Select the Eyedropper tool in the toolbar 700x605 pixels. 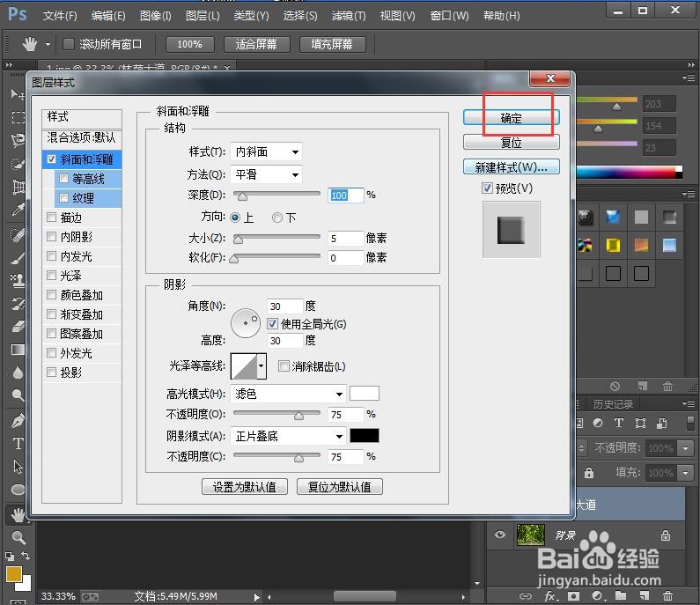coord(18,209)
